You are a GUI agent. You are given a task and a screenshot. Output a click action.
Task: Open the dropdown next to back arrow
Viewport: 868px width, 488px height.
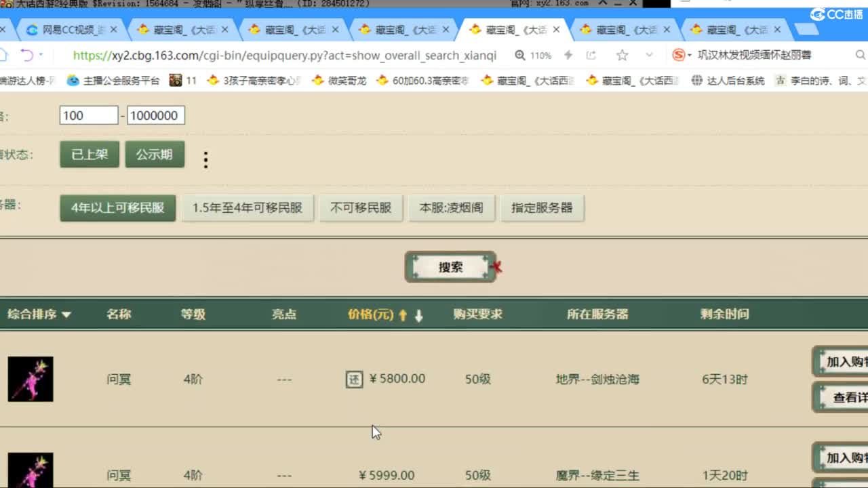[41, 55]
